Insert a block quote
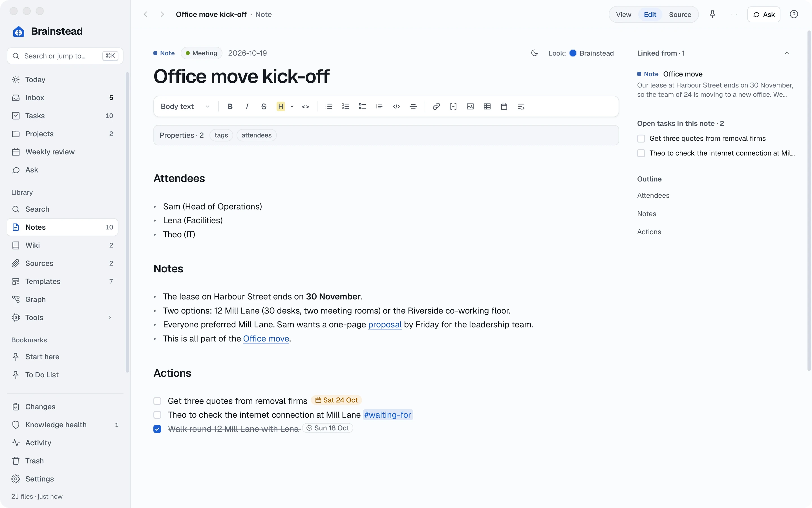The width and height of the screenshot is (812, 508). pos(379,106)
